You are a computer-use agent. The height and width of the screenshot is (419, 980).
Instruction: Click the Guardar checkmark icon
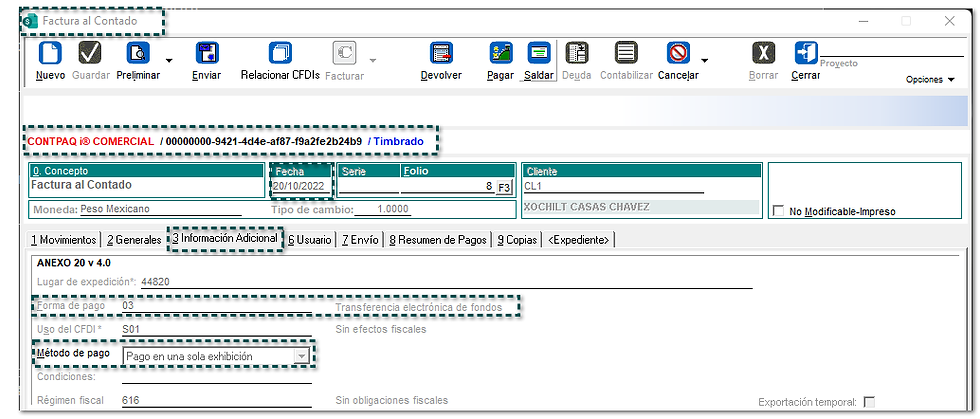[x=90, y=53]
